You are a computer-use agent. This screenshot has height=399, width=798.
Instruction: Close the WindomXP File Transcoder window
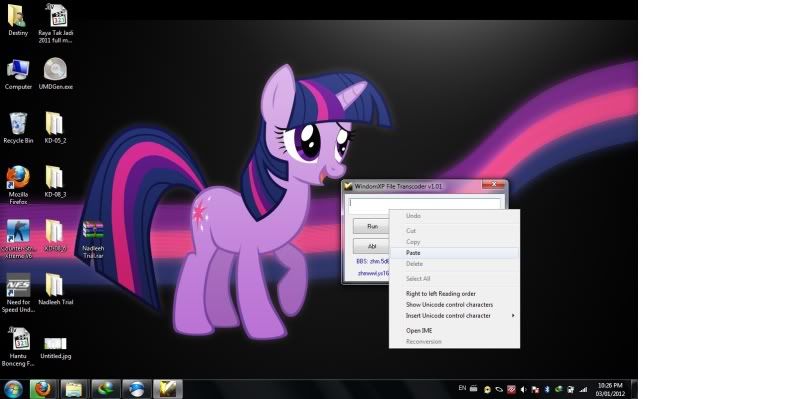pyautogui.click(x=494, y=184)
